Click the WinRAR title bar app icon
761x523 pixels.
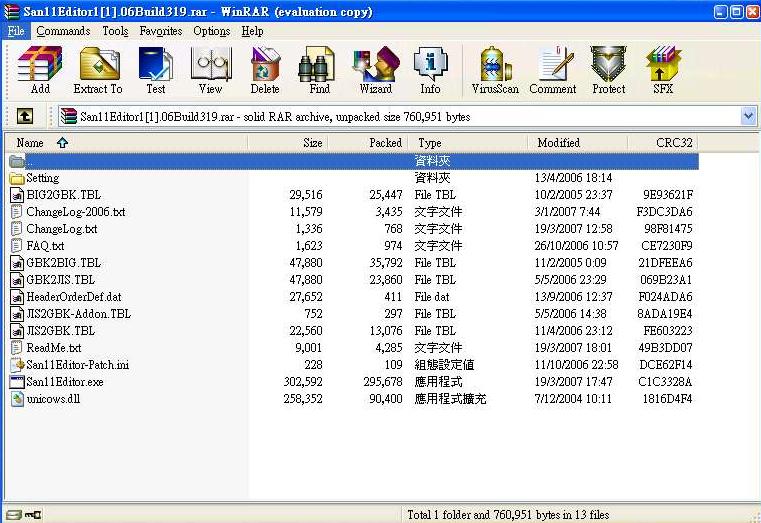click(x=12, y=12)
